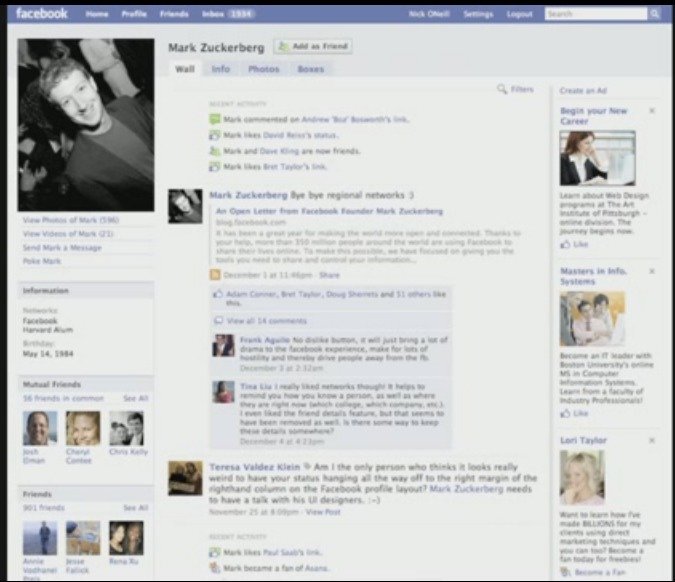The height and width of the screenshot is (582, 675).
Task: Click Josh Elman's mutual friend thumbnail
Action: click(40, 428)
